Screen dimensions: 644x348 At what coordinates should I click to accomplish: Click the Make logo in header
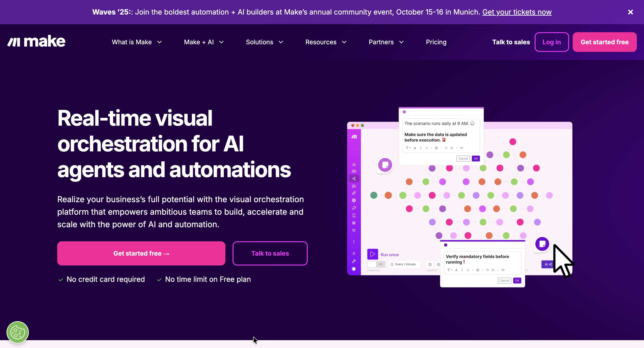coord(36,42)
